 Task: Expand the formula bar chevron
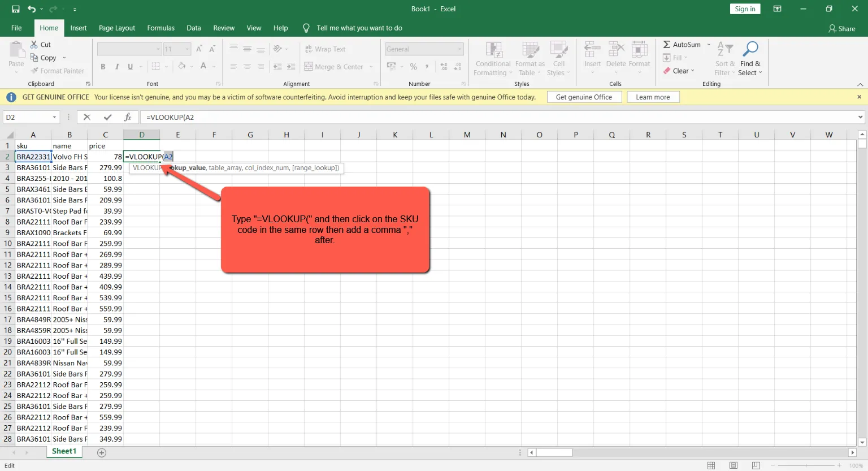pos(861,117)
